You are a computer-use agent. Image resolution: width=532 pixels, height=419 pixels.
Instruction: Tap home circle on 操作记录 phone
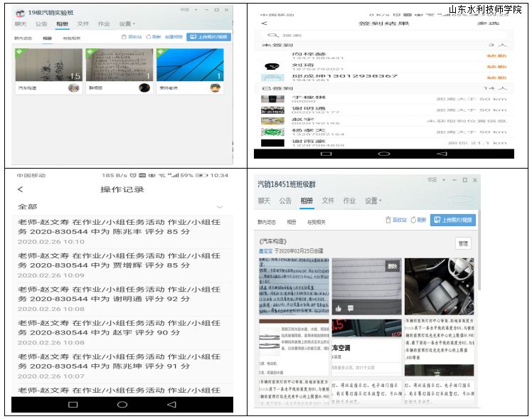point(122,404)
